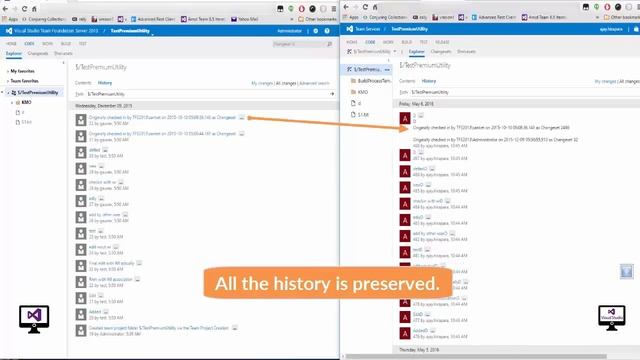This screenshot has height=360, width=640.
Task: Click the Apps bookmark in right browser
Action: coord(351,17)
